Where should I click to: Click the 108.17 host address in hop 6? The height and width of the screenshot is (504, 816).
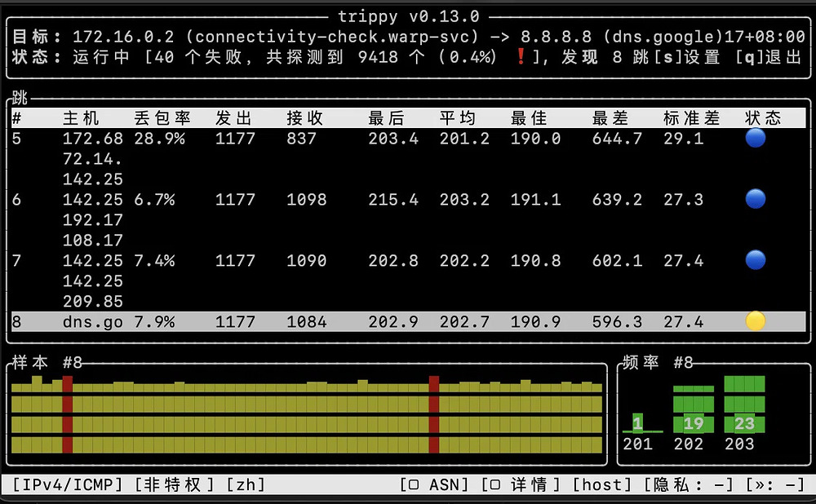point(93,241)
